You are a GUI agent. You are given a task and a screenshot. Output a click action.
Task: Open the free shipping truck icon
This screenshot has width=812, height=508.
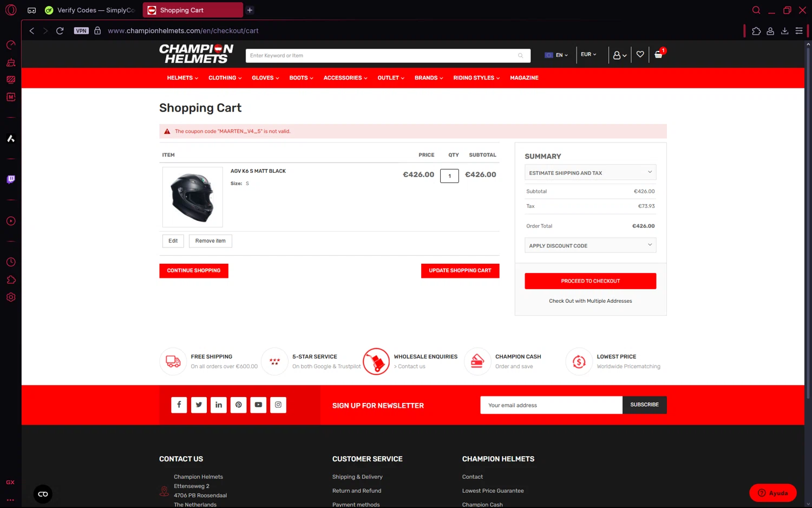pos(173,361)
